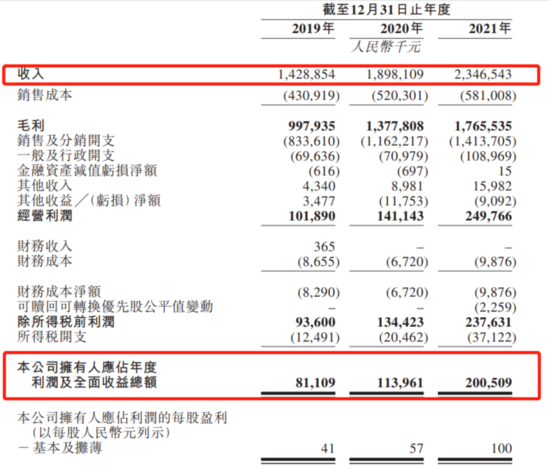
Task: Click the 人民幣千元 unit label
Action: [386, 47]
